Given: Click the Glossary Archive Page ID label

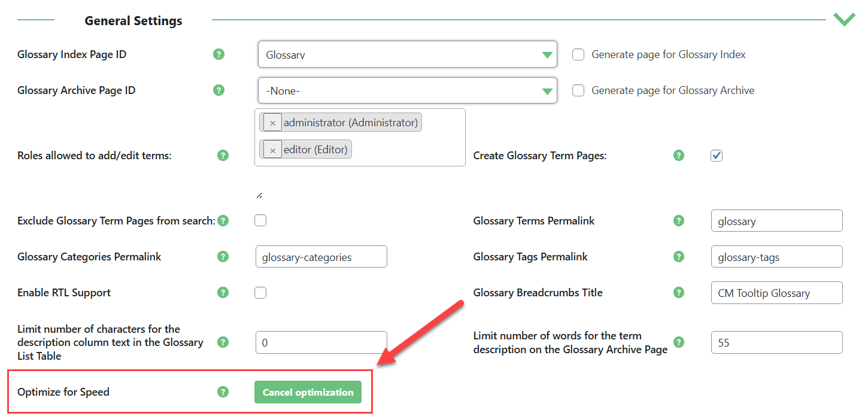Looking at the screenshot, I should point(77,90).
